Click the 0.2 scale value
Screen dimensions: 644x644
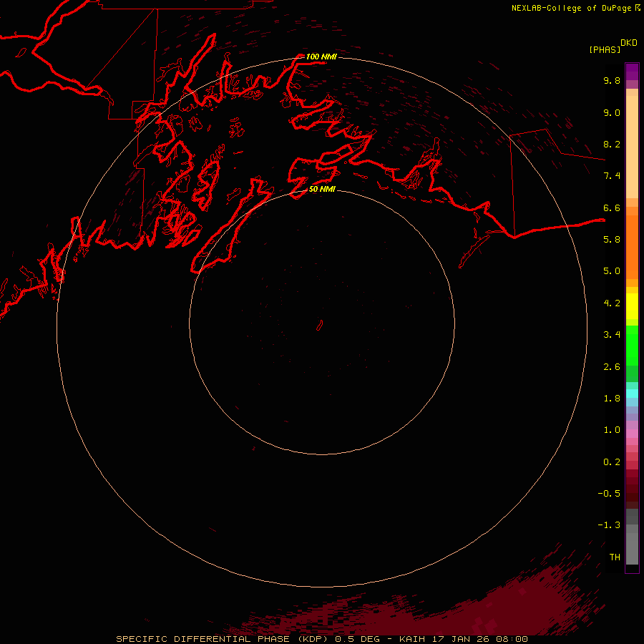612,462
